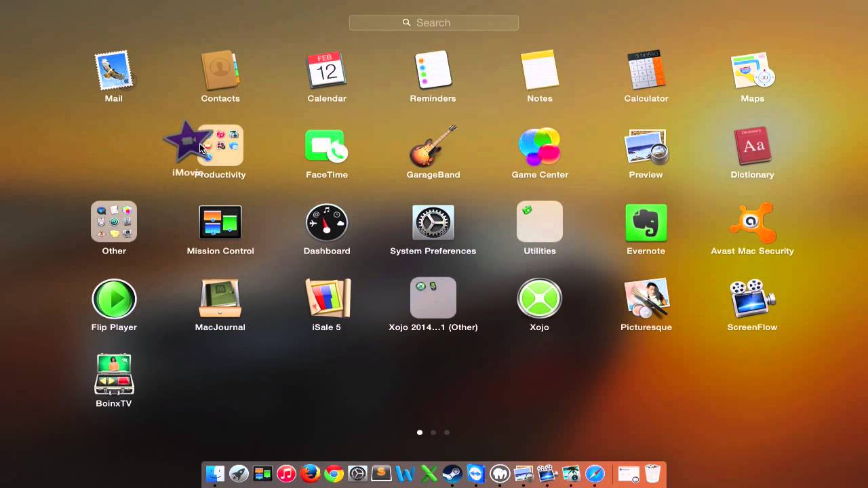Open iTunes from the Dock
The width and height of the screenshot is (868, 488).
pyautogui.click(x=286, y=473)
